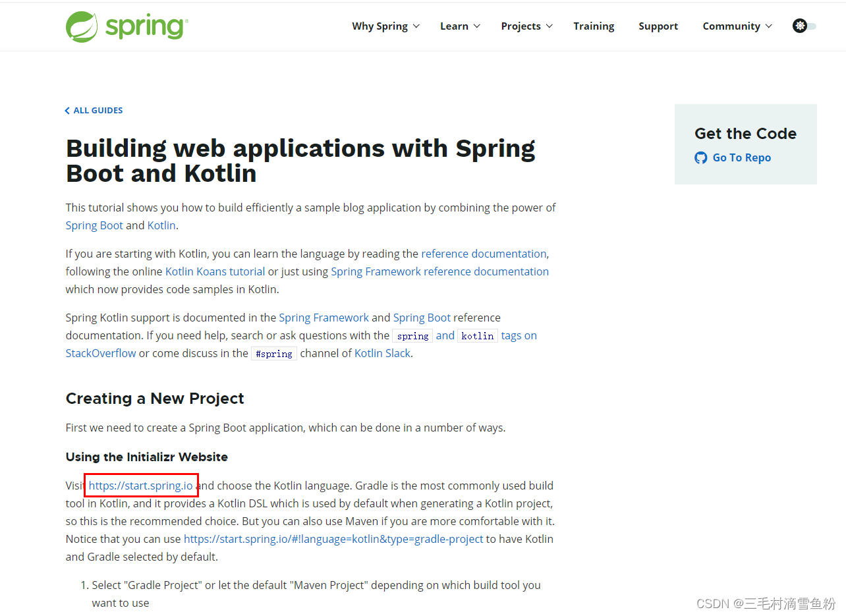Open the Support nav item

[x=658, y=26]
